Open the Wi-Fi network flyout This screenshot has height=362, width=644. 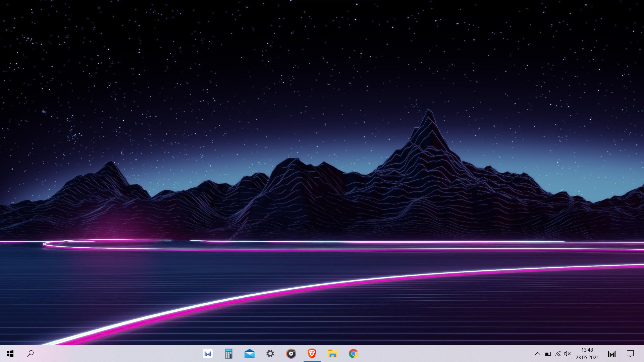[558, 354]
